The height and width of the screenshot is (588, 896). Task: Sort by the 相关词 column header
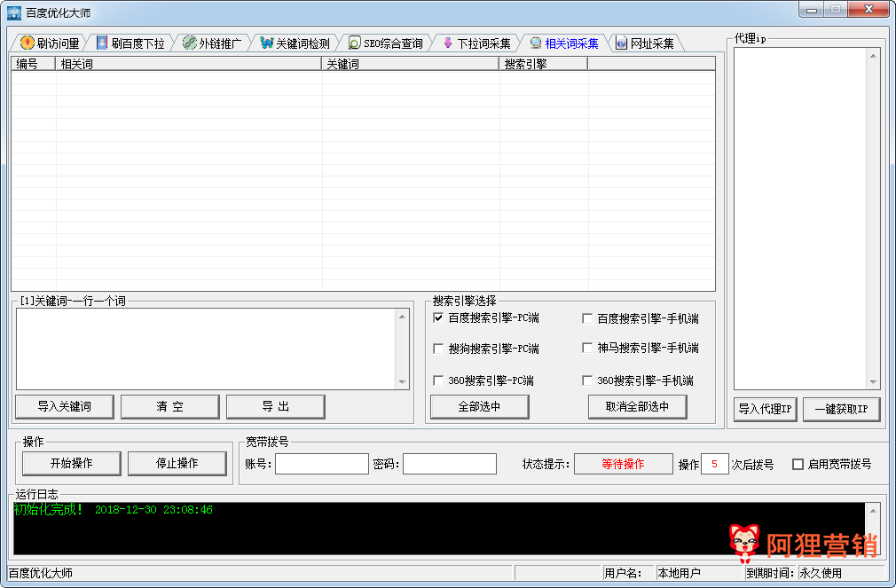coord(189,64)
